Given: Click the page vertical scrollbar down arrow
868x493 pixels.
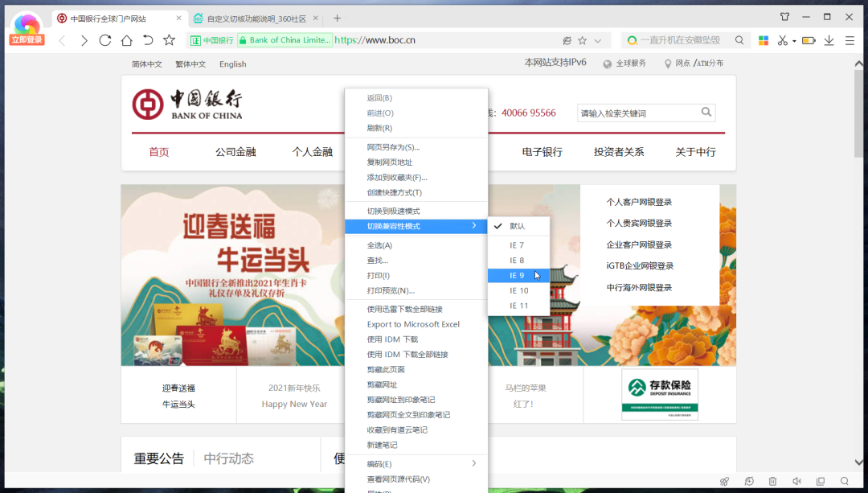Looking at the screenshot, I should point(858,462).
